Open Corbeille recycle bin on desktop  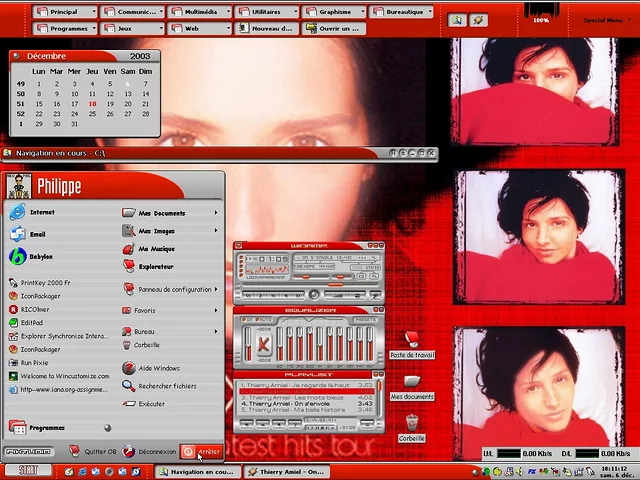pyautogui.click(x=411, y=424)
